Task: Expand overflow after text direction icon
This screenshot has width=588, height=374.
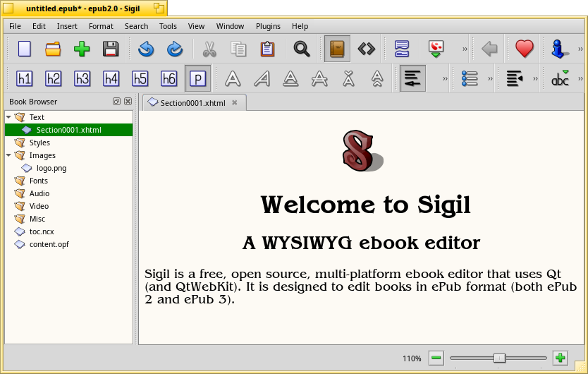Action: (536, 78)
